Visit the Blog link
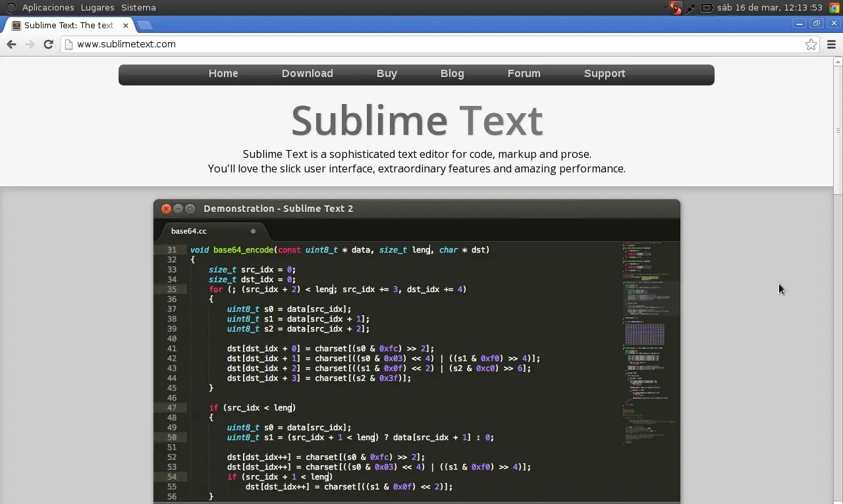843x504 pixels. [x=452, y=74]
